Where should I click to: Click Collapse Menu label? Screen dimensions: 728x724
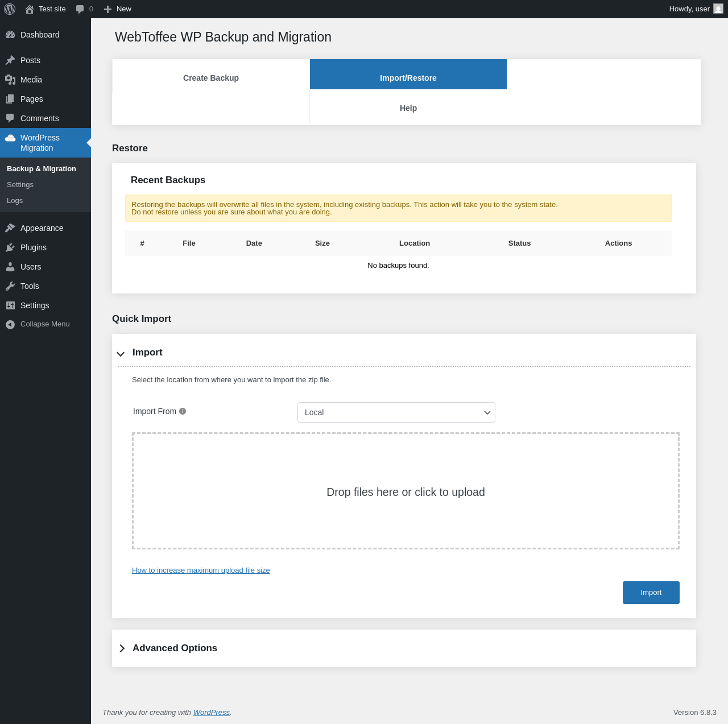coord(45,324)
